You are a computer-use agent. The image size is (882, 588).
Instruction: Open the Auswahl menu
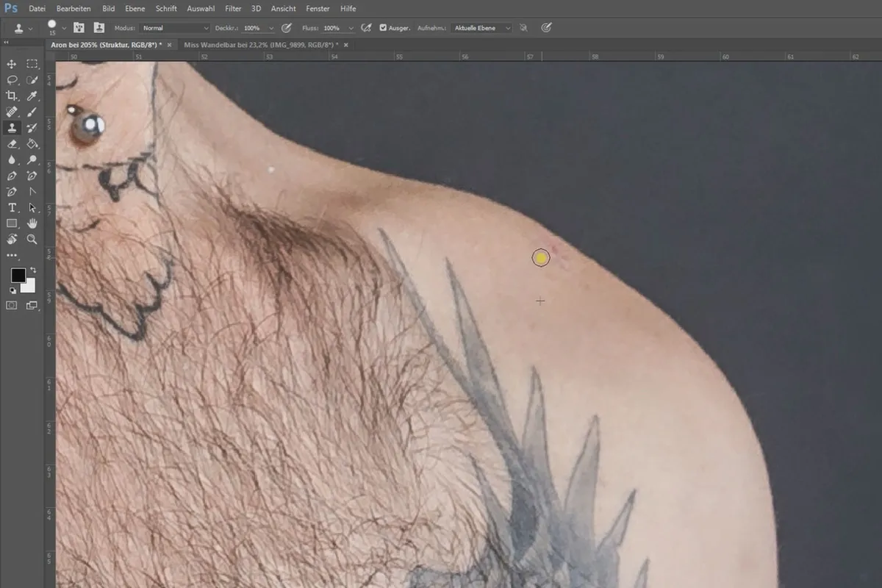click(x=201, y=9)
